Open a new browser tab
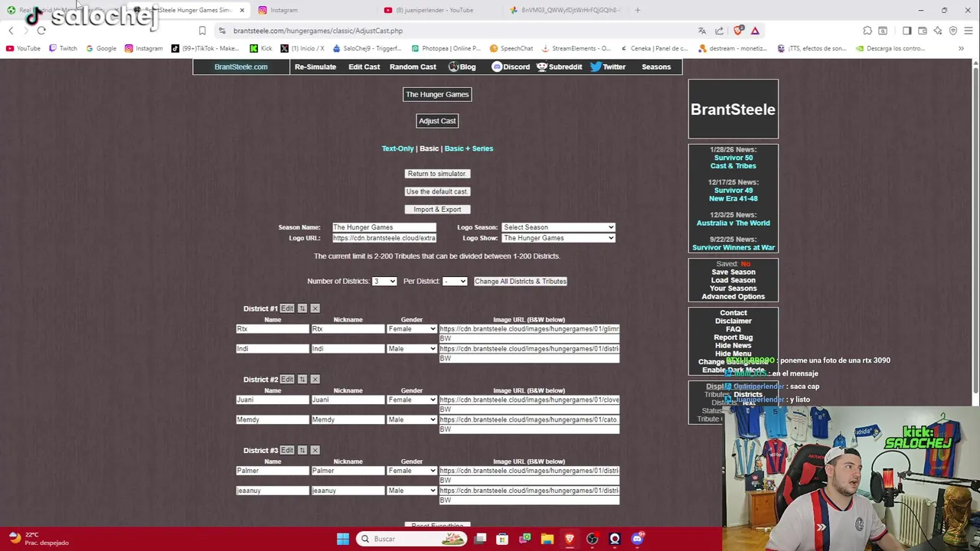The image size is (980, 551). 638,10
